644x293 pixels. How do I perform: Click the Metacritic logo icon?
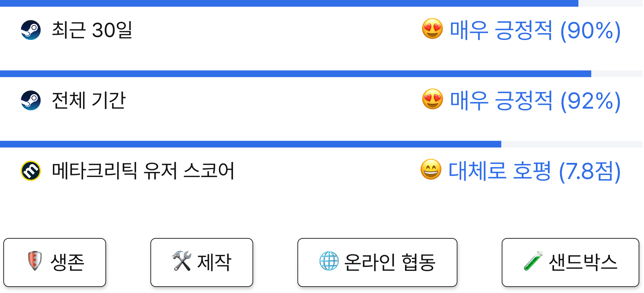(31, 171)
